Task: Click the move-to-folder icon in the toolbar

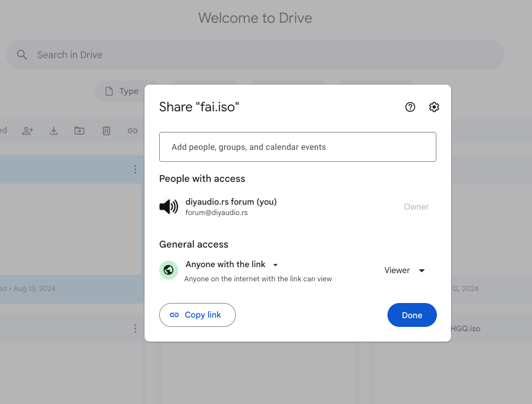Action: point(79,131)
